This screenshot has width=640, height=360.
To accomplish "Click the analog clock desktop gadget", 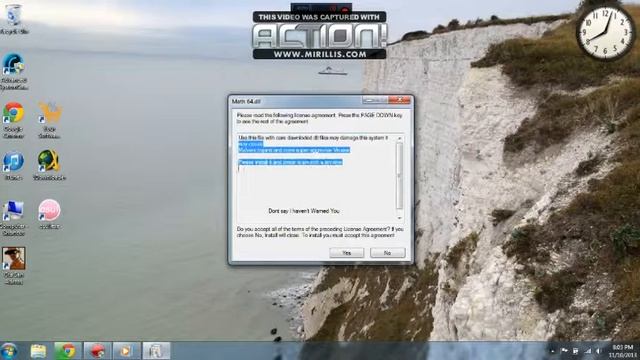I will tap(606, 33).
